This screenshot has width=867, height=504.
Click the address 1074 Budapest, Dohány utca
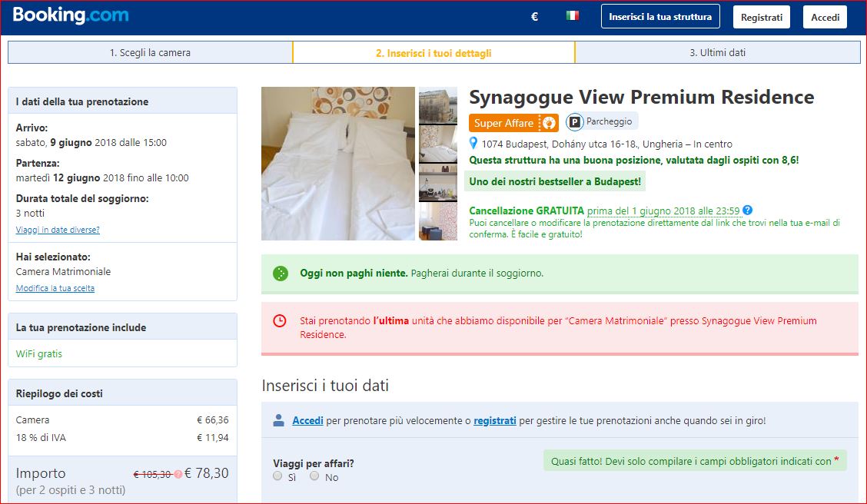pyautogui.click(x=606, y=144)
